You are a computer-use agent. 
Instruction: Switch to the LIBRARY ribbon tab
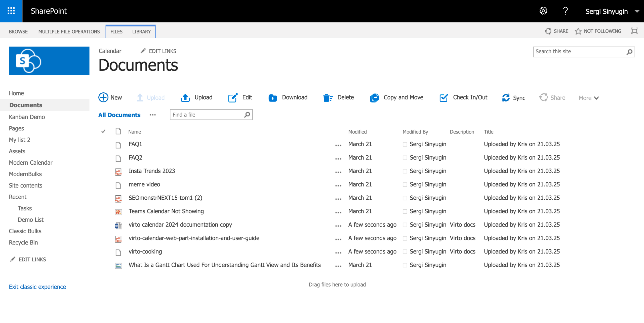coord(141,31)
